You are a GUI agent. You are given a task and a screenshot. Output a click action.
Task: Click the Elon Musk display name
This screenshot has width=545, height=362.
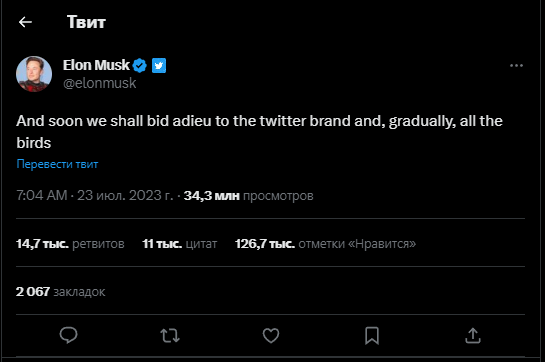click(96, 65)
